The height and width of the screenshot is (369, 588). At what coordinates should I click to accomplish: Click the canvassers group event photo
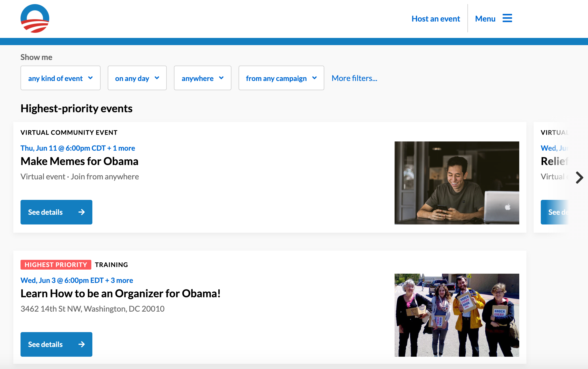pyautogui.click(x=457, y=315)
